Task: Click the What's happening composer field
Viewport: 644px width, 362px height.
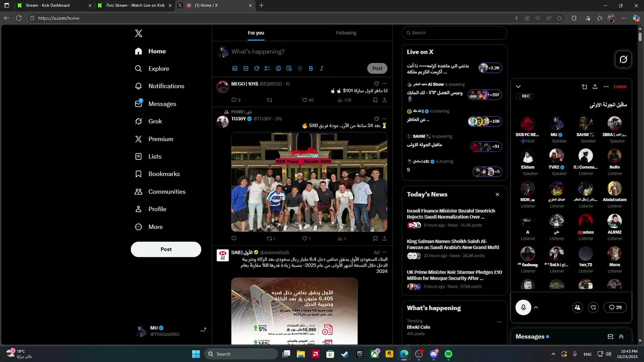Action: point(309,52)
